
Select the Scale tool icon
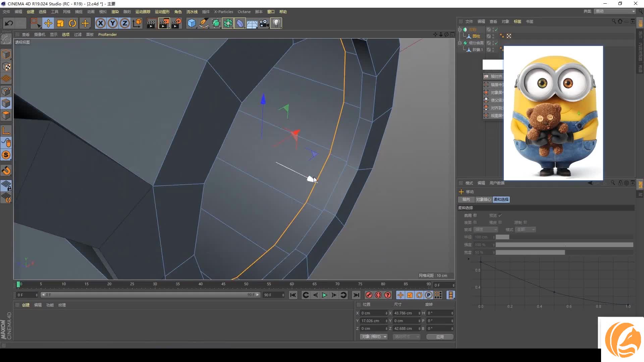tap(60, 23)
